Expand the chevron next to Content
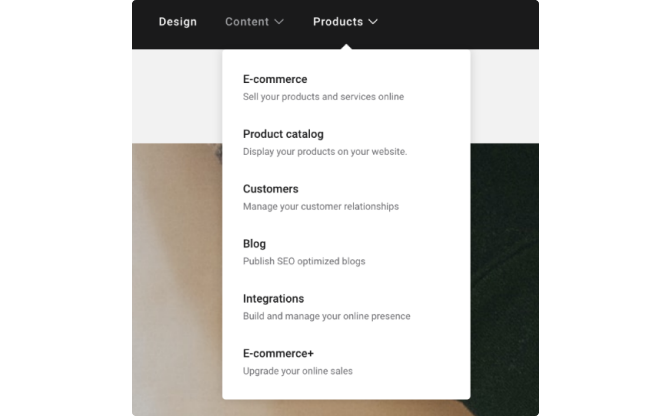This screenshot has width=672, height=416. pos(279,22)
